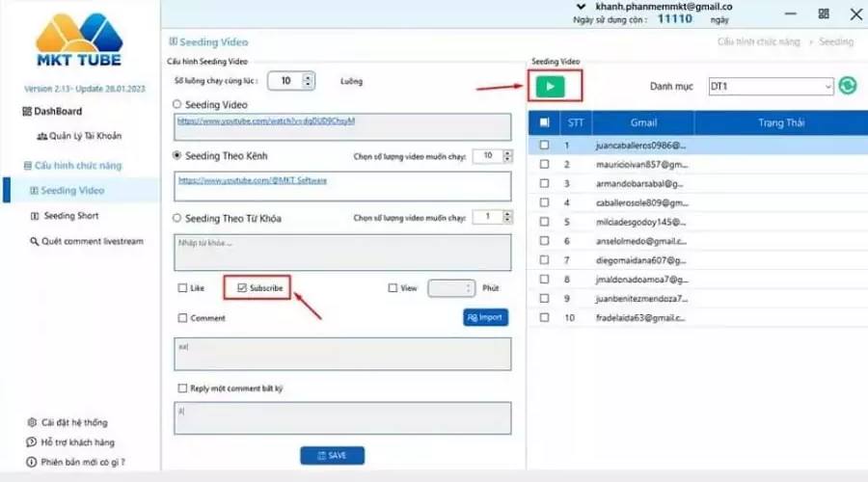
Task: Adjust the View minutes stepper
Action: [469, 288]
